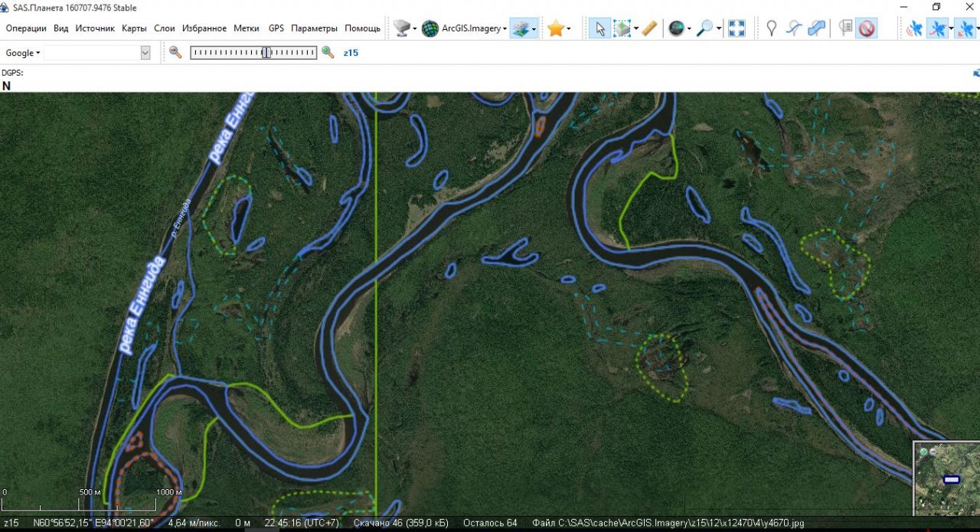Select the add polygon tool
Screen dimensions: 980x532
[817, 28]
